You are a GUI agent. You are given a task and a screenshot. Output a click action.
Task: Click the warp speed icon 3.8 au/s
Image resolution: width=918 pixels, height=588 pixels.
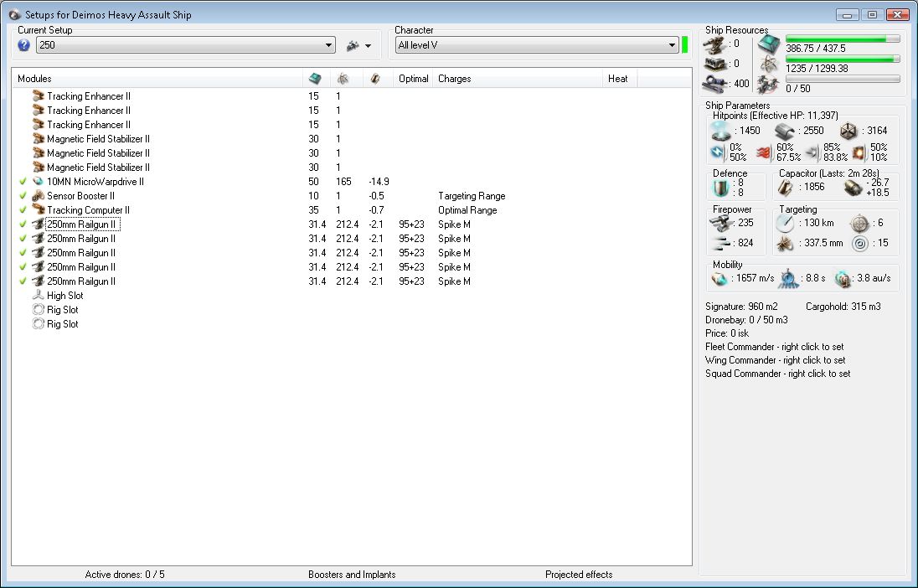[843, 279]
